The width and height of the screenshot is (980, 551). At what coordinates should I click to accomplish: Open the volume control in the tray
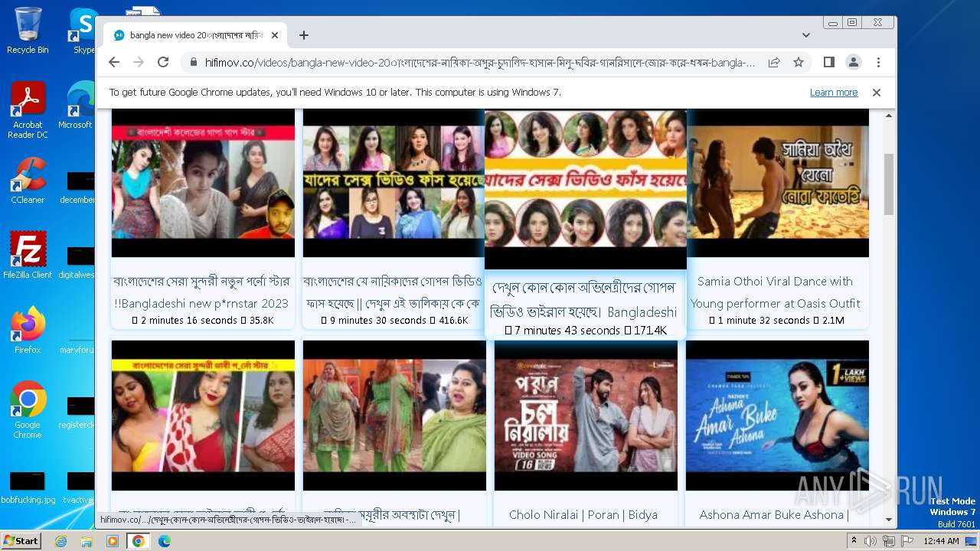[x=871, y=541]
